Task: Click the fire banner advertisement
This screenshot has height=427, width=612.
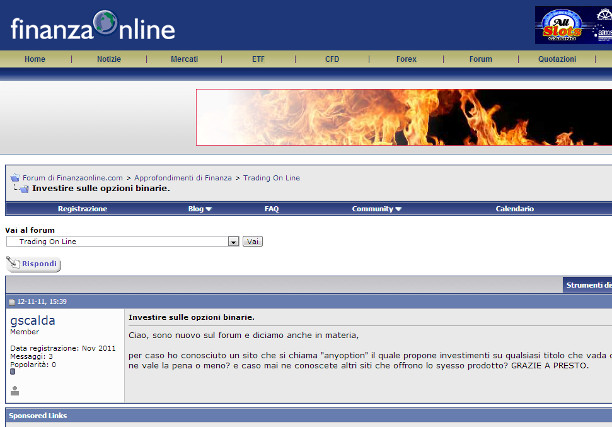Action: pos(403,117)
